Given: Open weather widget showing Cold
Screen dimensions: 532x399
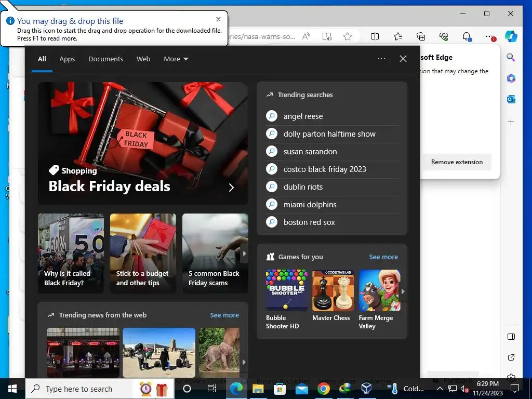Looking at the screenshot, I should [406, 389].
